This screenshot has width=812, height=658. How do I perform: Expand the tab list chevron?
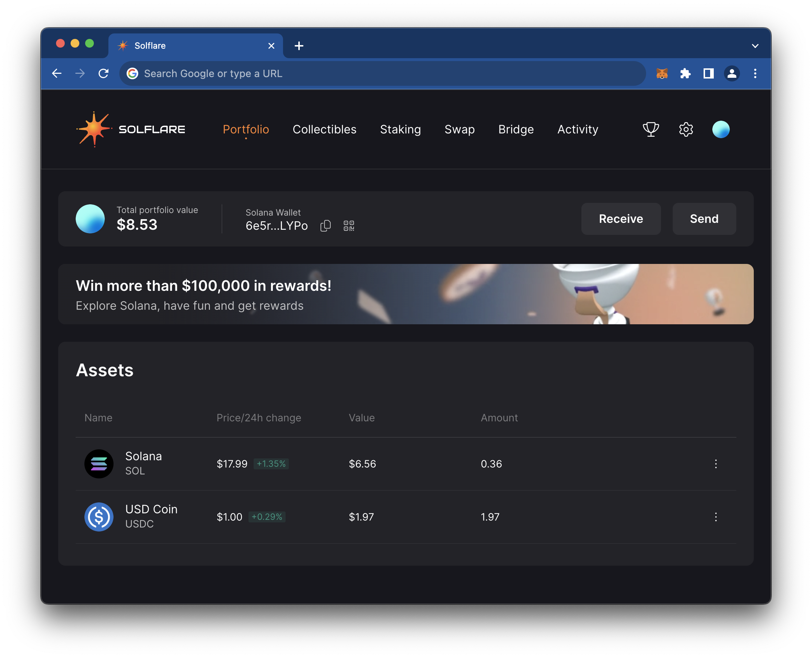pos(755,45)
